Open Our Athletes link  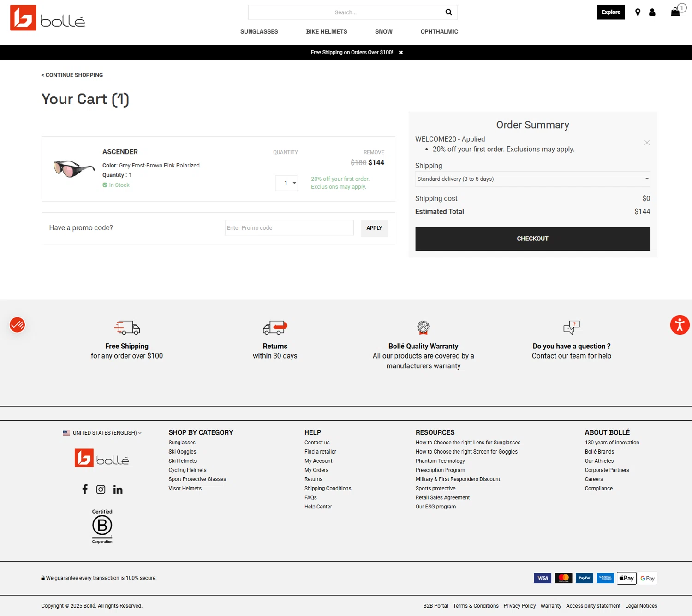click(599, 461)
